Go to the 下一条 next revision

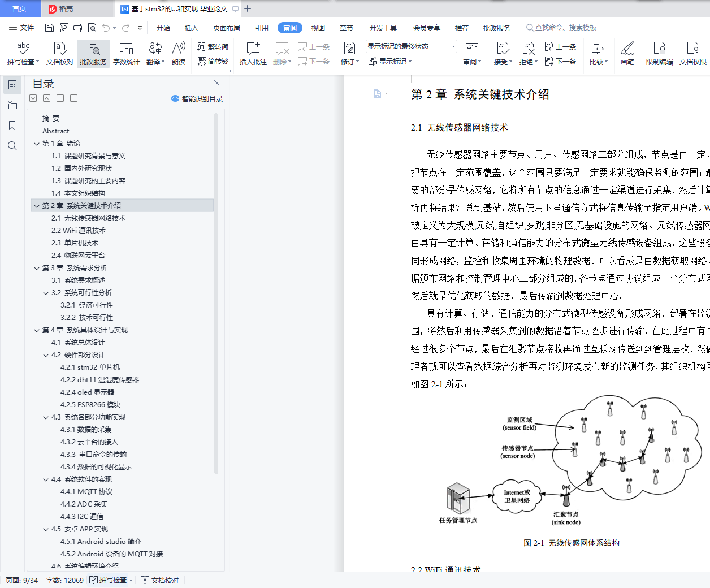coord(560,61)
